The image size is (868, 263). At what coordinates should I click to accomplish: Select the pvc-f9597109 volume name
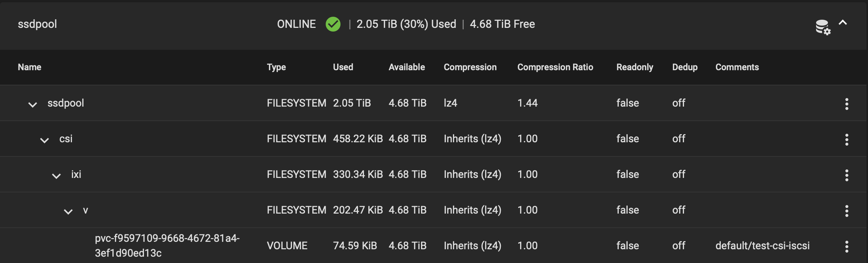[x=167, y=246]
